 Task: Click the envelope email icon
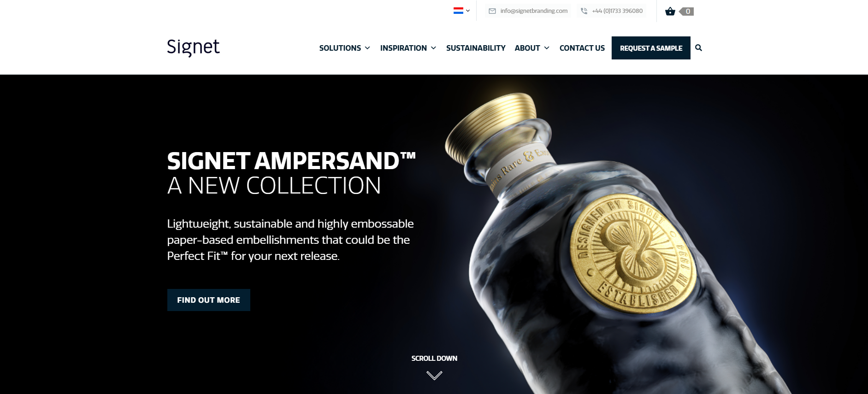pos(492,11)
